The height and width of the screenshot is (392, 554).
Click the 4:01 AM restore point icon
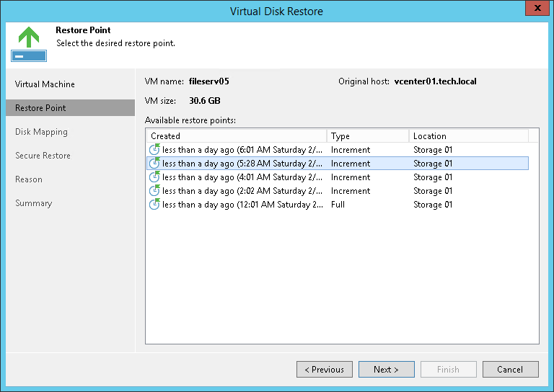(x=154, y=177)
